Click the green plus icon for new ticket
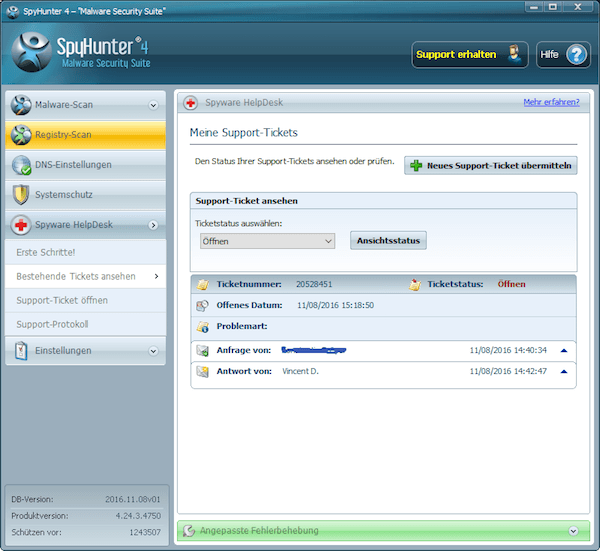This screenshot has height=551, width=600. coord(416,165)
